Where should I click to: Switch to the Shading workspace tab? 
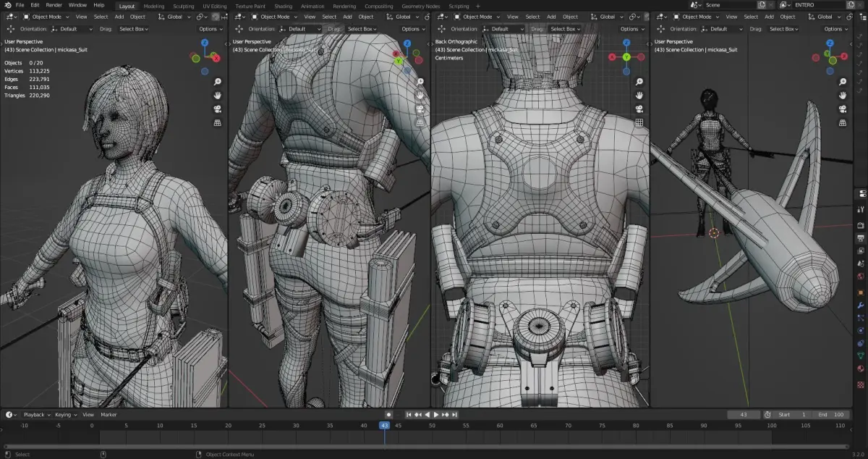click(x=284, y=6)
